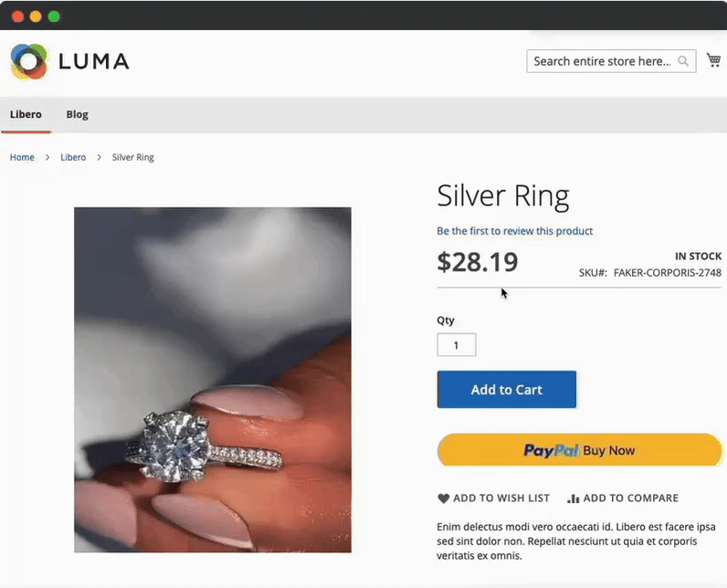The image size is (727, 588).
Task: Click the compare bar chart icon
Action: [574, 499]
